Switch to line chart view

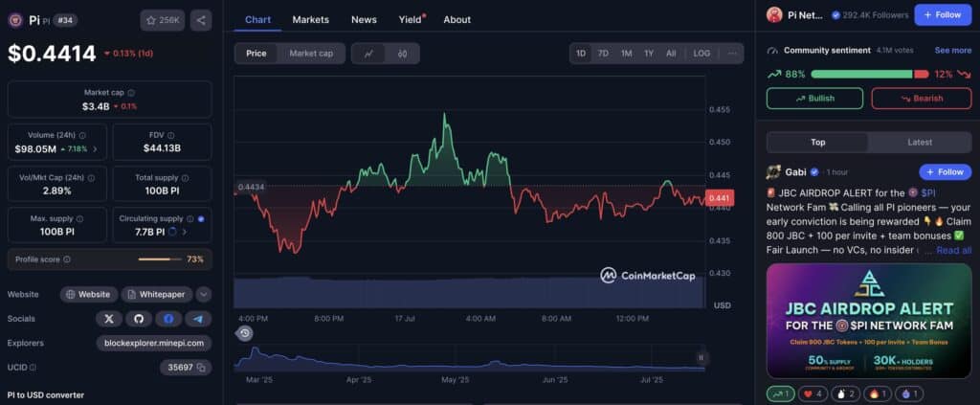[368, 54]
